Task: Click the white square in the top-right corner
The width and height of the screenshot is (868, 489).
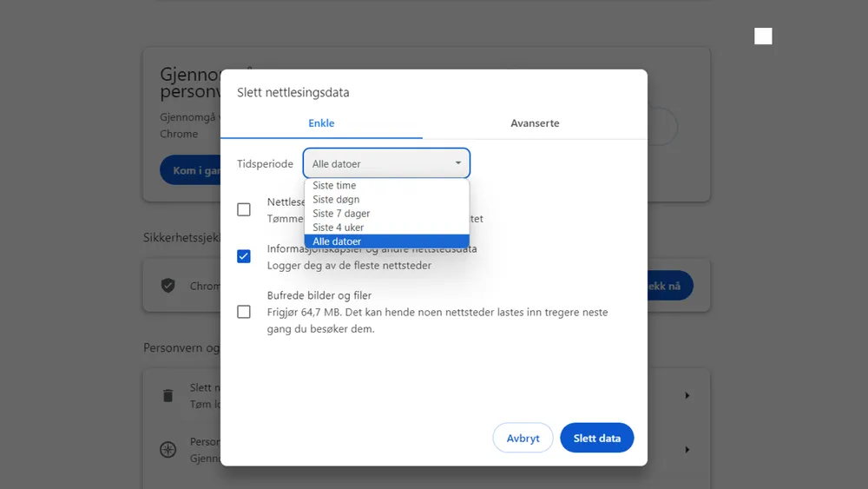Action: (763, 36)
